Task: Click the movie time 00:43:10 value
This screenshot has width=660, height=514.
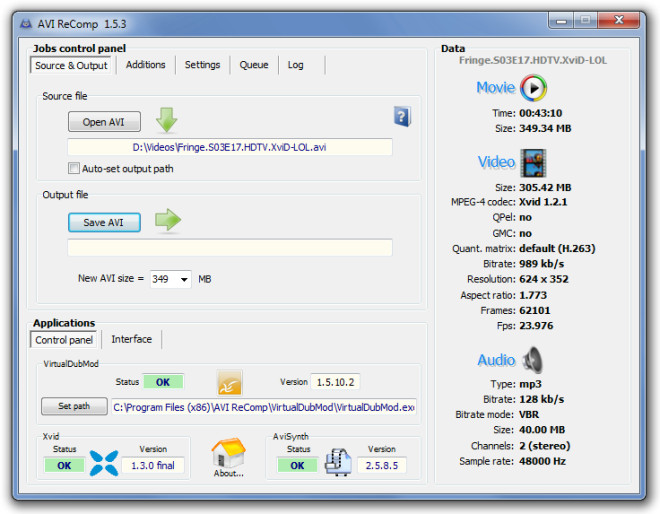Action: click(x=541, y=113)
